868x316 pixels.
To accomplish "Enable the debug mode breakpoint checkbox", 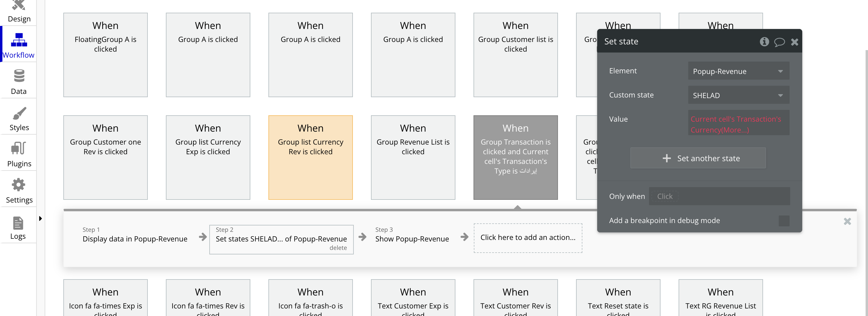I will (x=784, y=221).
